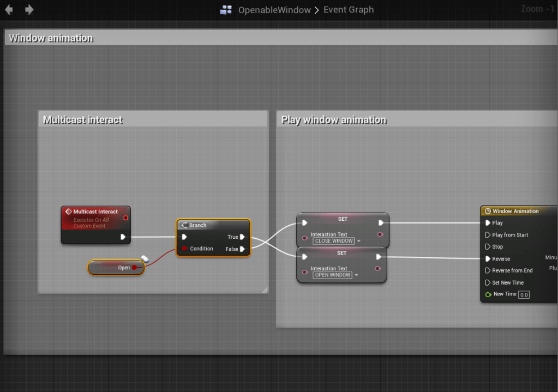The image size is (558, 392).
Task: Select the Open variable node
Action: click(116, 268)
